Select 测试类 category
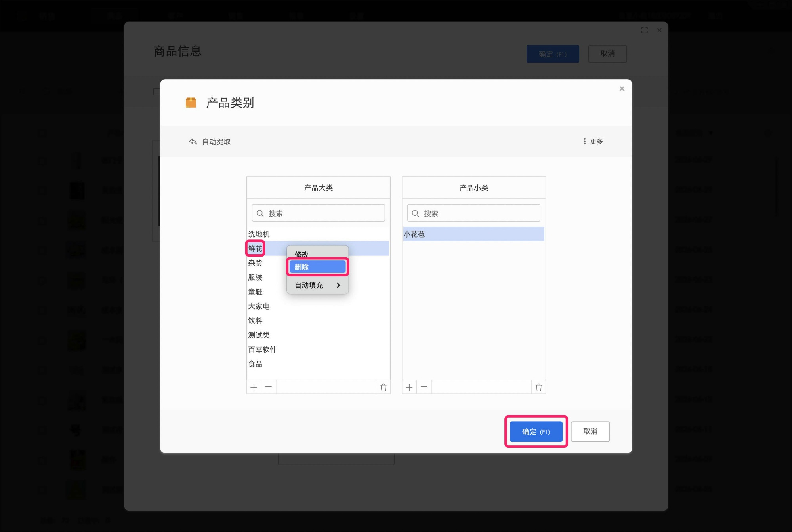Viewport: 792px width, 532px height. 318,335
